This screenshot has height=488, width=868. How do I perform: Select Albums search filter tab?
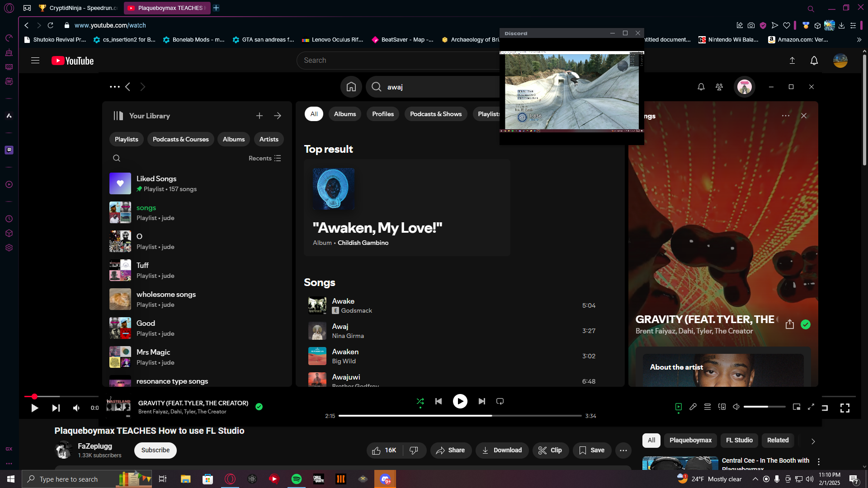pyautogui.click(x=345, y=114)
